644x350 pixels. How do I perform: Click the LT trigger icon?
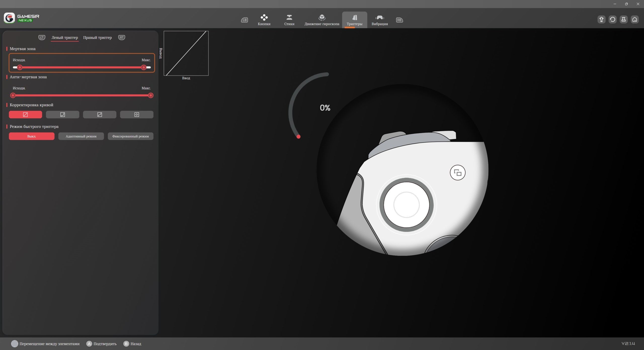point(42,37)
